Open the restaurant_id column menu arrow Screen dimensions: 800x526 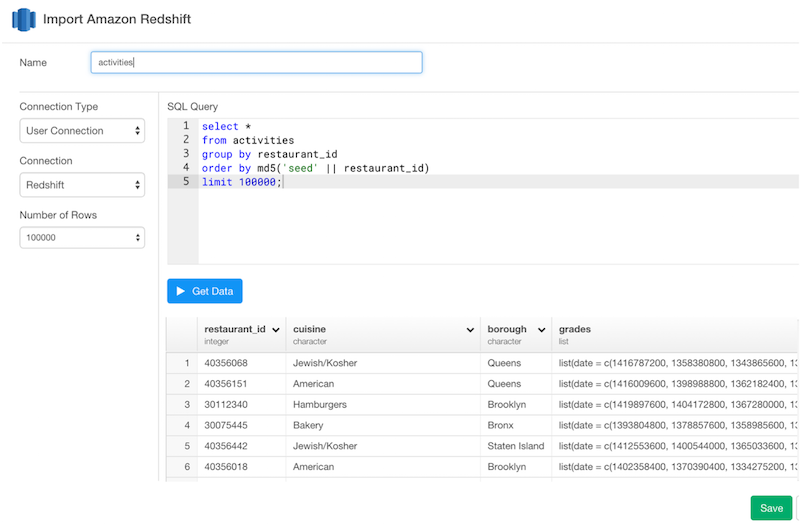(x=276, y=330)
